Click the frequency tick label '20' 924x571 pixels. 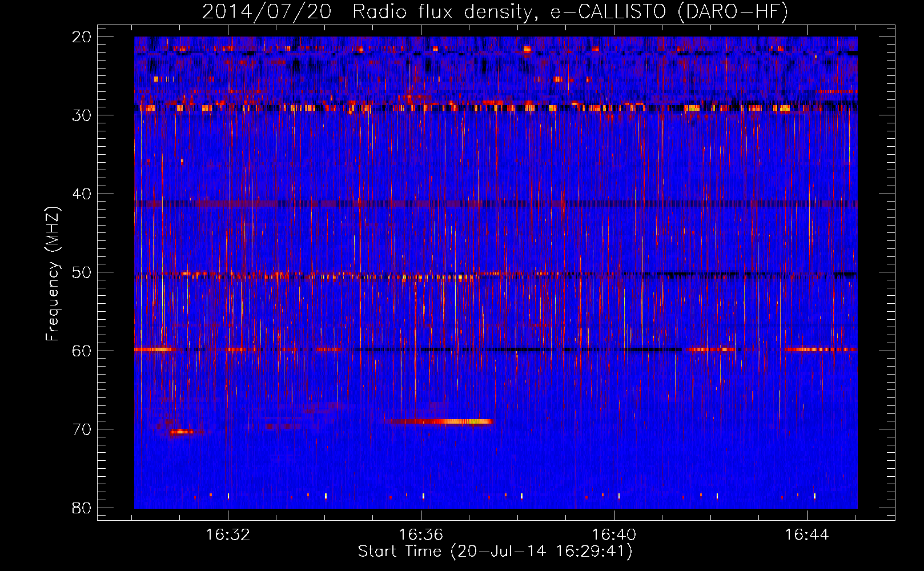pos(82,37)
